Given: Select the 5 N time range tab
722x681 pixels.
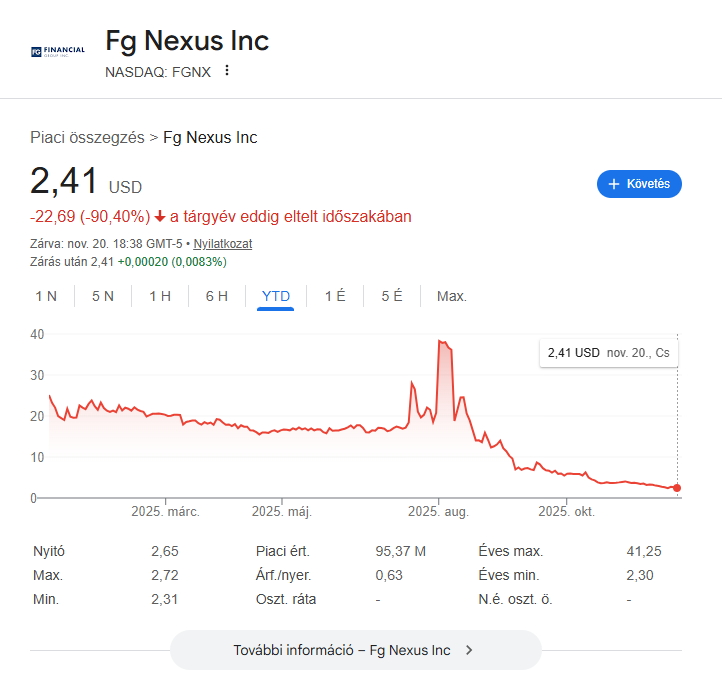Looking at the screenshot, I should [103, 296].
